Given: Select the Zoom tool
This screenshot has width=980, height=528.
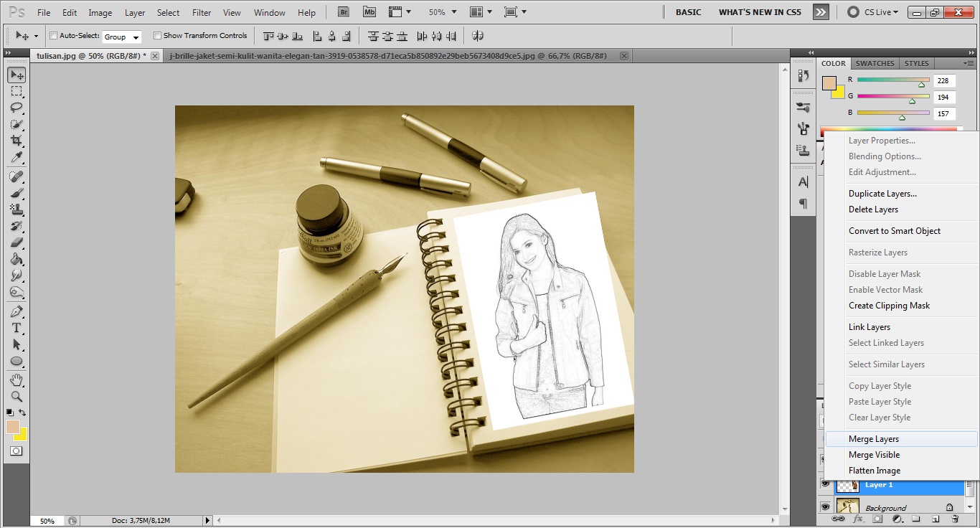Looking at the screenshot, I should (x=16, y=396).
